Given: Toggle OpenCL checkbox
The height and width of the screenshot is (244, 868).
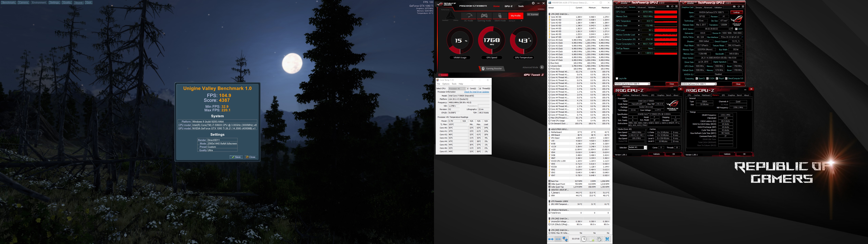Looking at the screenshot, I should [697, 78].
